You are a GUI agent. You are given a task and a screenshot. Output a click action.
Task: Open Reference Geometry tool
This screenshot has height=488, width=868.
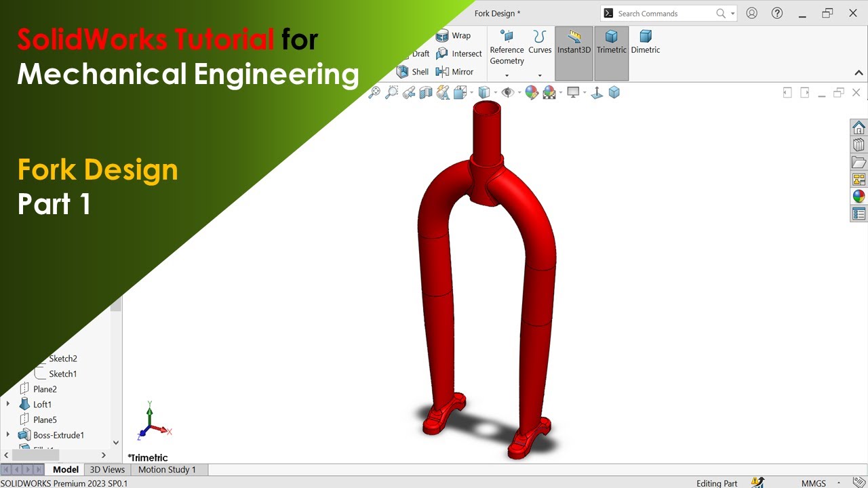pos(507,47)
